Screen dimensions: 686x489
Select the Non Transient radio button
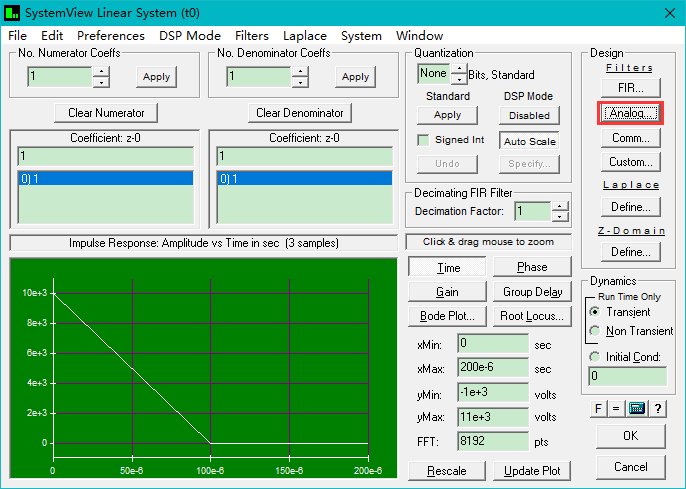click(x=595, y=331)
